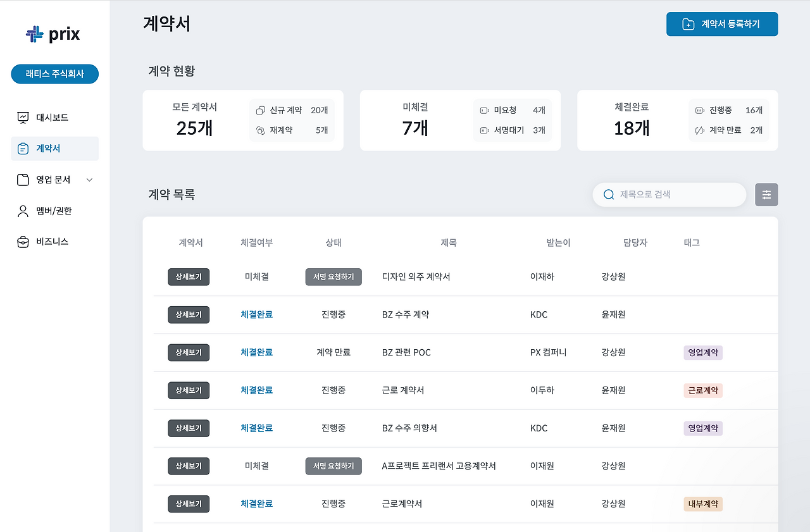The width and height of the screenshot is (810, 532).
Task: Open the filter icon beside the search bar
Action: (766, 194)
